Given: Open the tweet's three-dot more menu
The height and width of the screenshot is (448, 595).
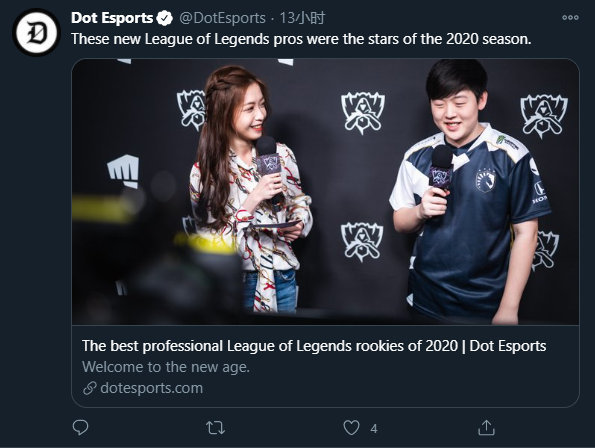Looking at the screenshot, I should pyautogui.click(x=570, y=17).
